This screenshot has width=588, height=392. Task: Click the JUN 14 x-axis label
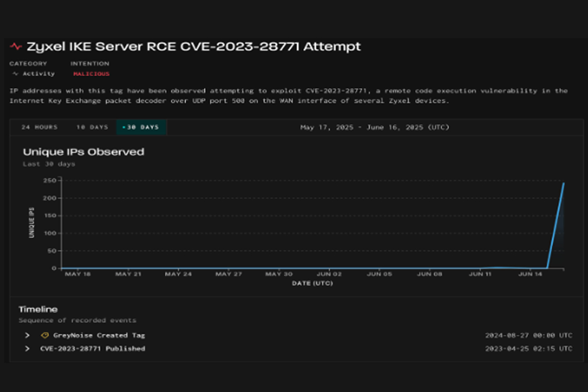point(530,274)
